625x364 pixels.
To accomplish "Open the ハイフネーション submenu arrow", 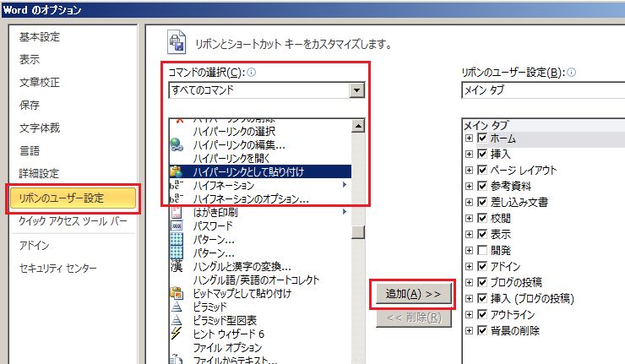I will pyautogui.click(x=345, y=185).
